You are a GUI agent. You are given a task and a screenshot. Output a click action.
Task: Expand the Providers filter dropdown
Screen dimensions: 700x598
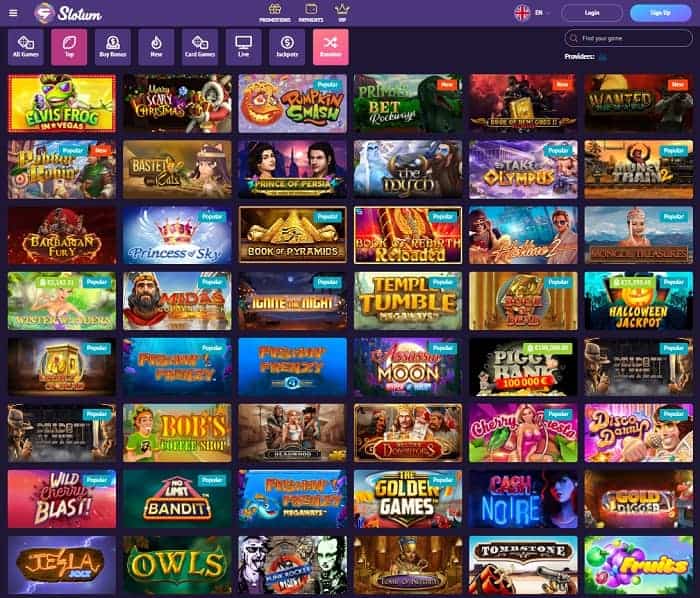(603, 57)
